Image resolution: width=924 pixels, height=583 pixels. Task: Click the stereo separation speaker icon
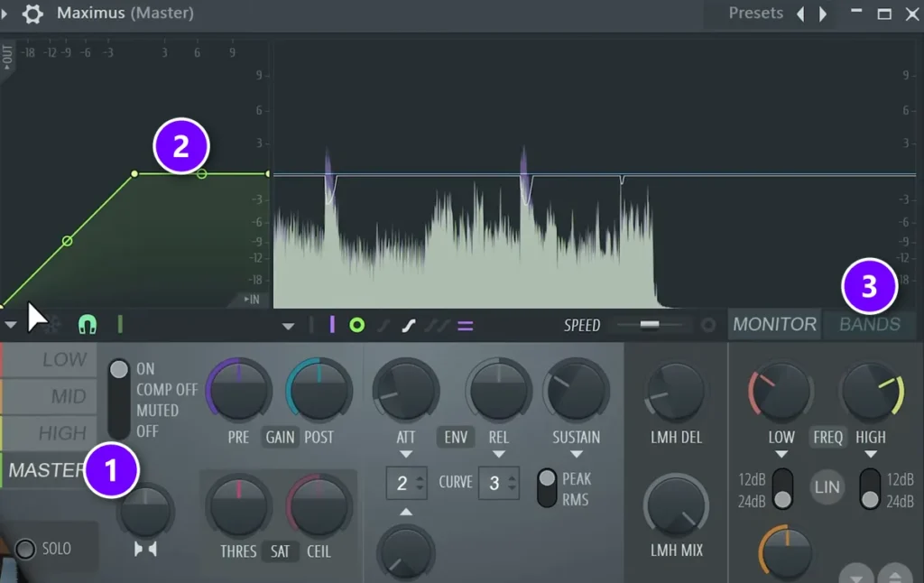coord(145,550)
